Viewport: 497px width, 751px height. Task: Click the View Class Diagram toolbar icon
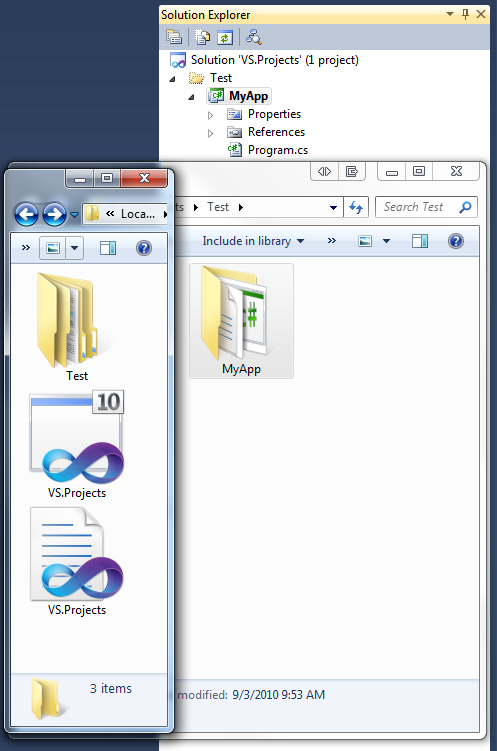pyautogui.click(x=253, y=37)
